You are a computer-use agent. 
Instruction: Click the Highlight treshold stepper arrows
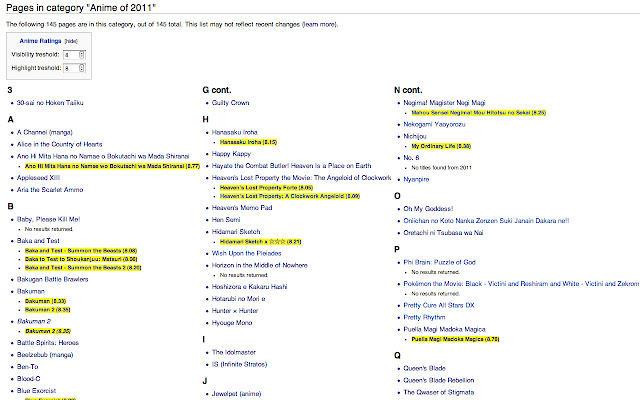click(82, 68)
